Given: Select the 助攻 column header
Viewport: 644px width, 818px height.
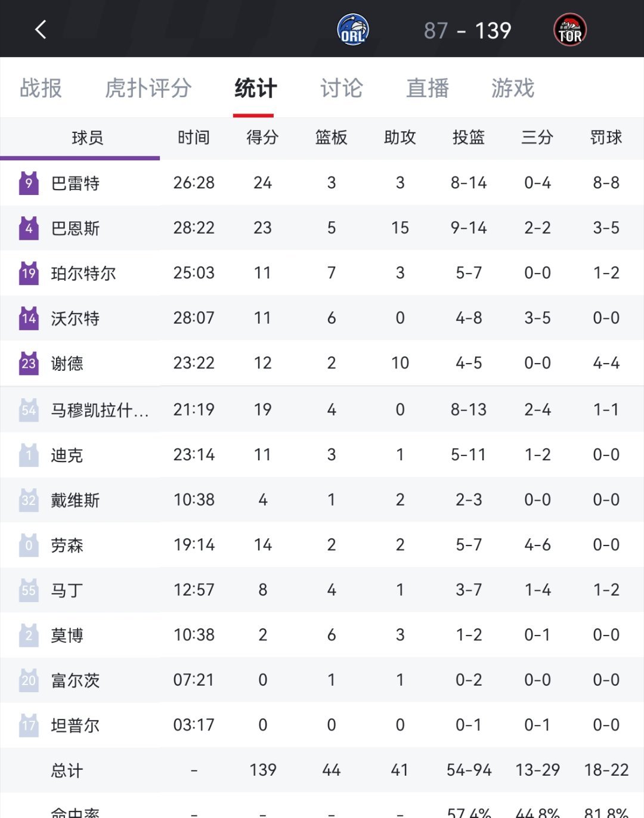Looking at the screenshot, I should point(400,138).
